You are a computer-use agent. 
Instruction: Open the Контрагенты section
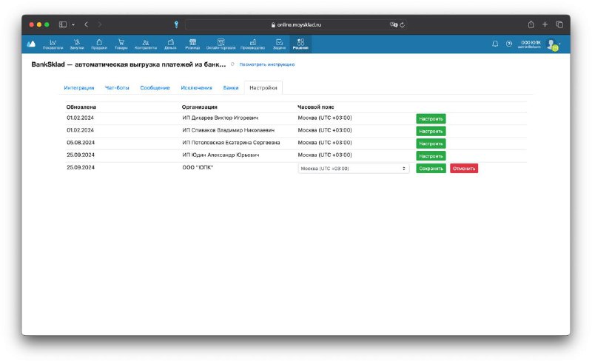(x=146, y=44)
